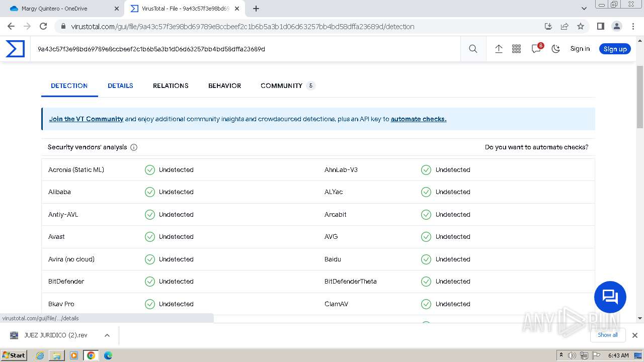Click the BitDefenderTheta vendor name
The image size is (644, 362).
351,282
